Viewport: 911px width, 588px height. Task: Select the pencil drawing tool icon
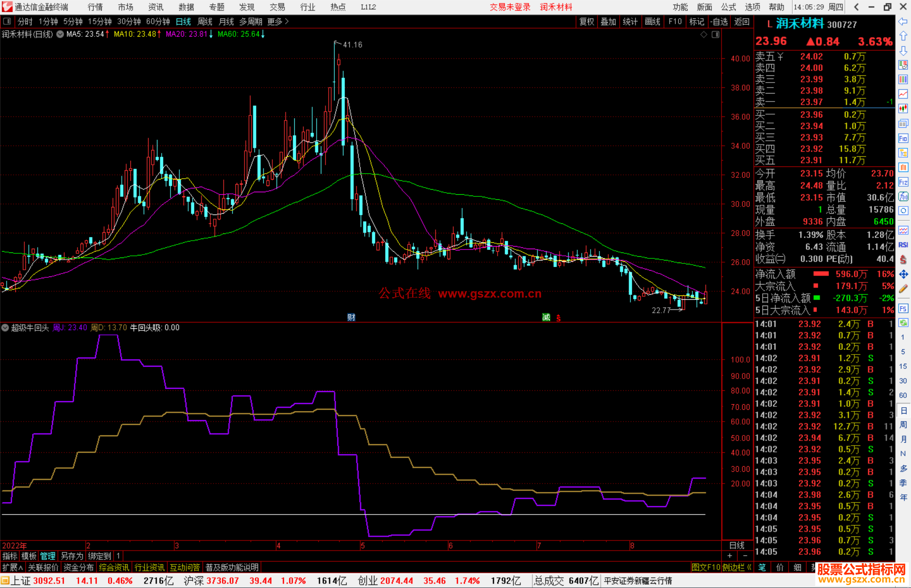pos(903,289)
